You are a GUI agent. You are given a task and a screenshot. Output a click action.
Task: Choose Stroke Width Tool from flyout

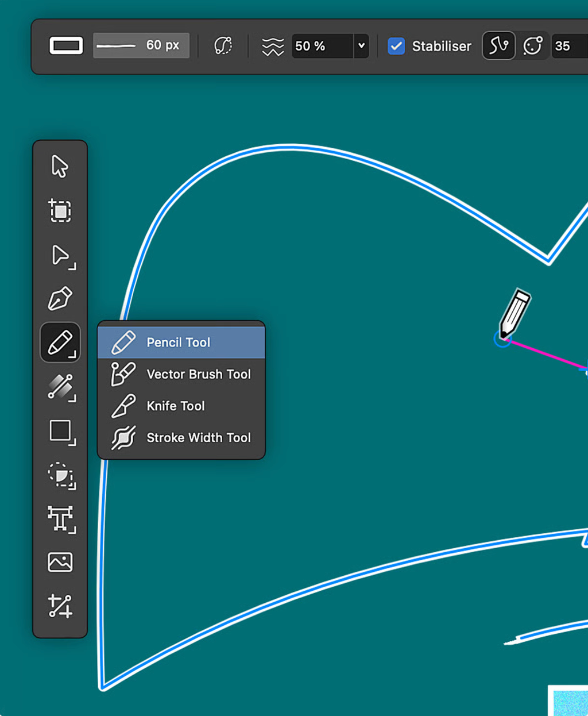click(198, 437)
